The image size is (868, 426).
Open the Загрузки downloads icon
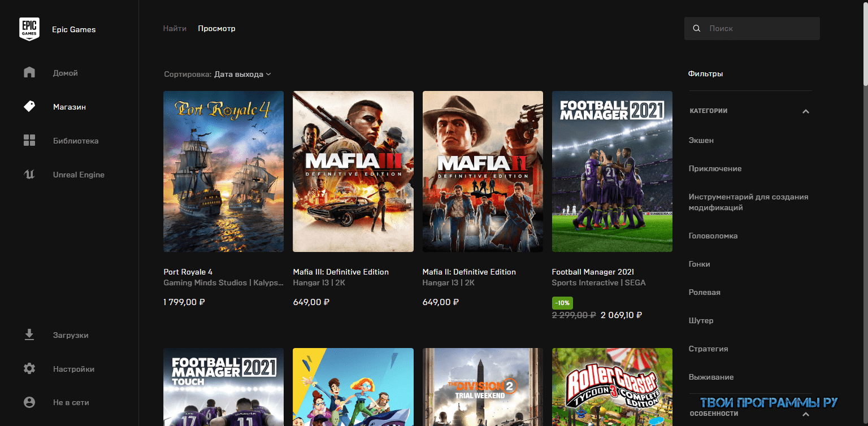click(29, 334)
